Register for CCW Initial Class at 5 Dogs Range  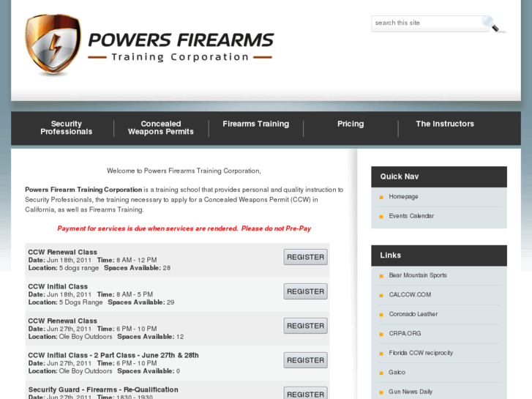(x=305, y=291)
